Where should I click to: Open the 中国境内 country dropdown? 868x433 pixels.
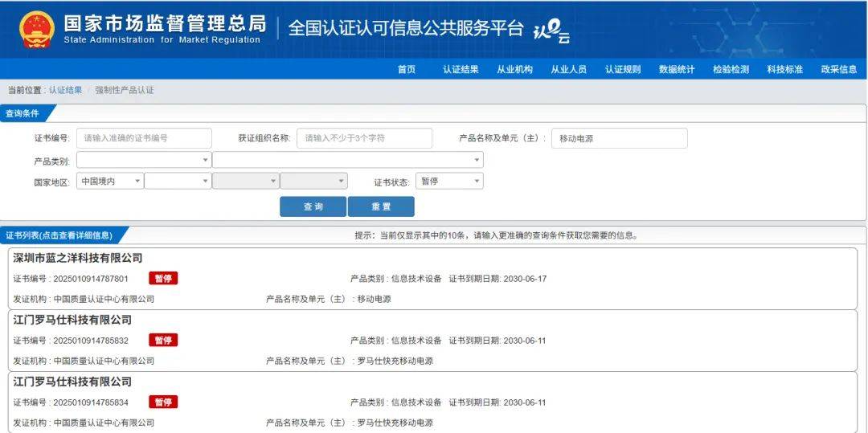[109, 181]
